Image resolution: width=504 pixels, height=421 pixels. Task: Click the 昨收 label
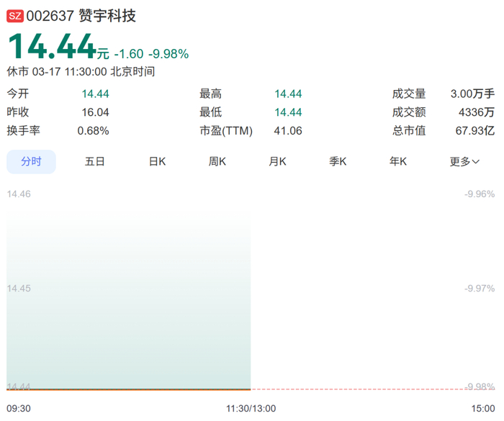pos(18,112)
